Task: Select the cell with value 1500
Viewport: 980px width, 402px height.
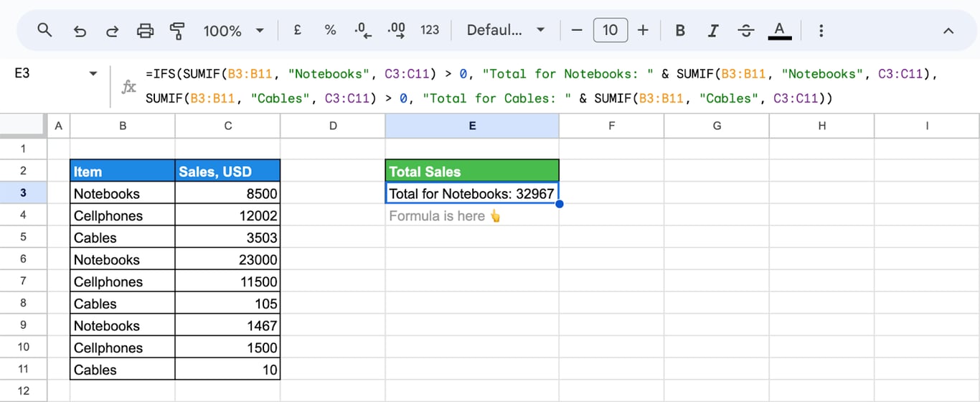Action: (227, 347)
